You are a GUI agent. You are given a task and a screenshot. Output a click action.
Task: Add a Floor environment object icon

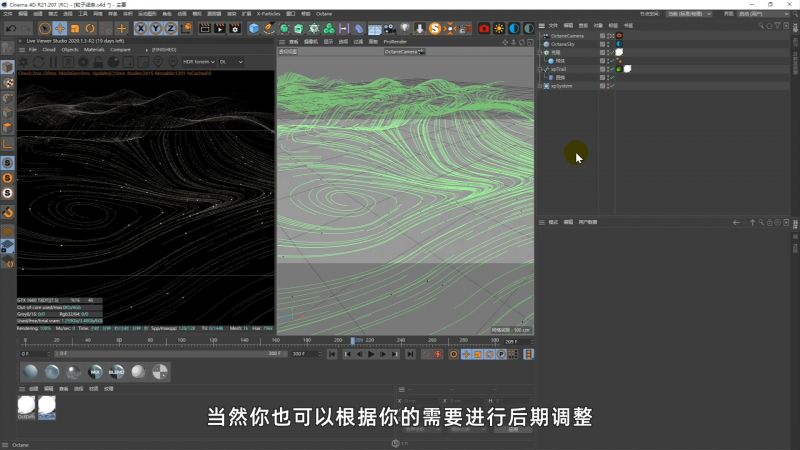click(x=374, y=29)
